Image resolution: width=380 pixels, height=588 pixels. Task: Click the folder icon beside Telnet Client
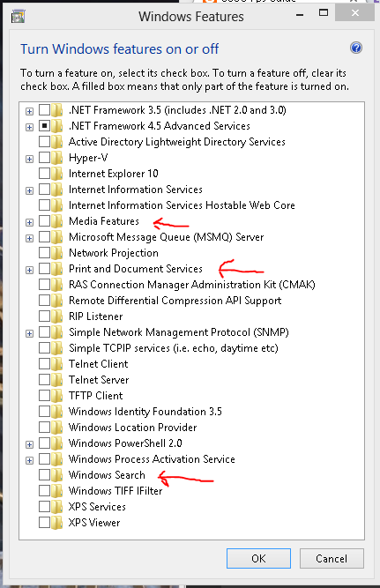pyautogui.click(x=57, y=364)
